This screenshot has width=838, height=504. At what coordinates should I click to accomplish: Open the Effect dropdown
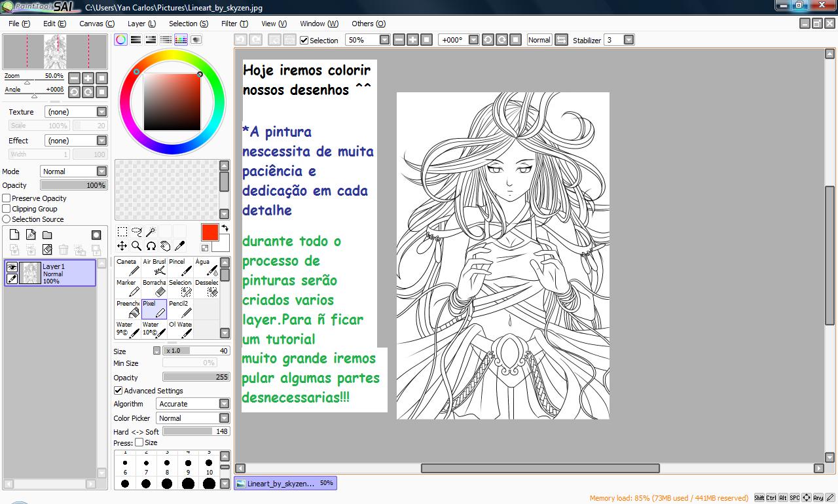(76, 141)
